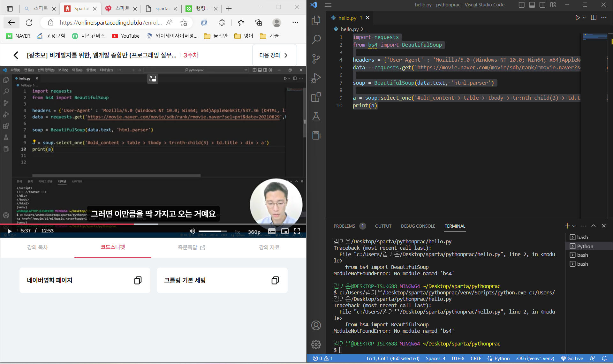Add page to favorites star
613x364 pixels.
click(184, 22)
